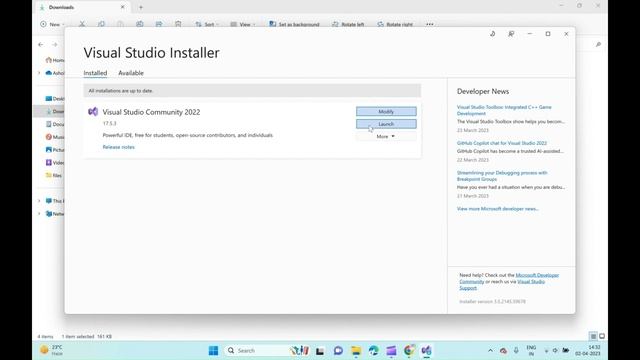The height and width of the screenshot is (360, 640).
Task: Click the Share icon in File Explorer
Action: point(159,24)
